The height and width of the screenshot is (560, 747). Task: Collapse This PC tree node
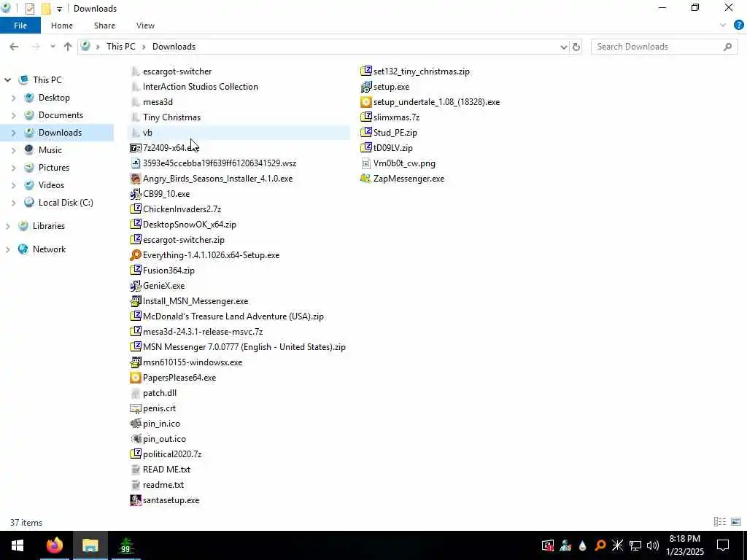click(7, 80)
